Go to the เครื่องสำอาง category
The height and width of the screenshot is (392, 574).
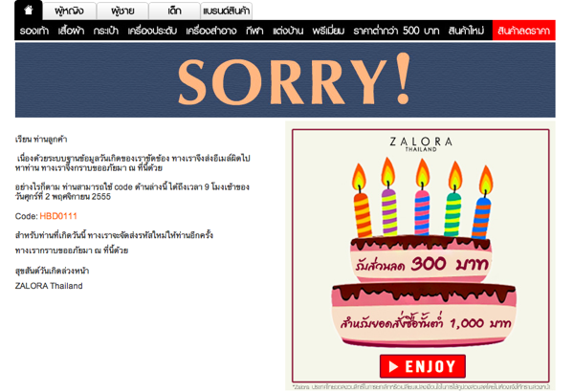210,31
